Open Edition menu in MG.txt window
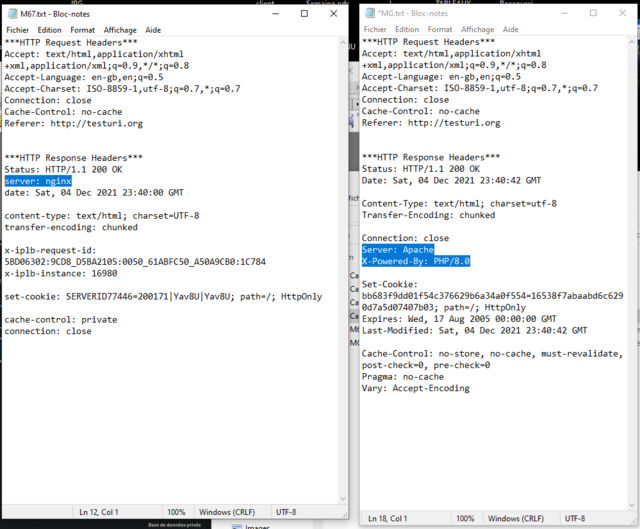The image size is (640, 529). 407,29
